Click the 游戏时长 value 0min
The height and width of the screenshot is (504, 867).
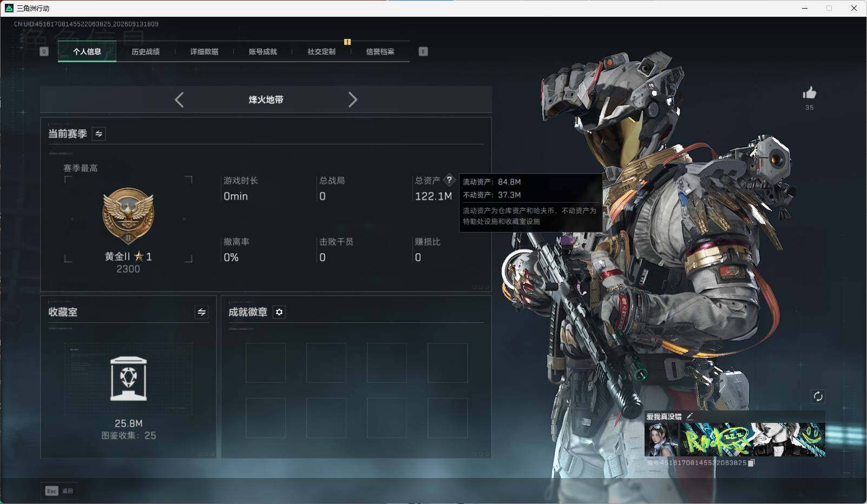point(236,196)
